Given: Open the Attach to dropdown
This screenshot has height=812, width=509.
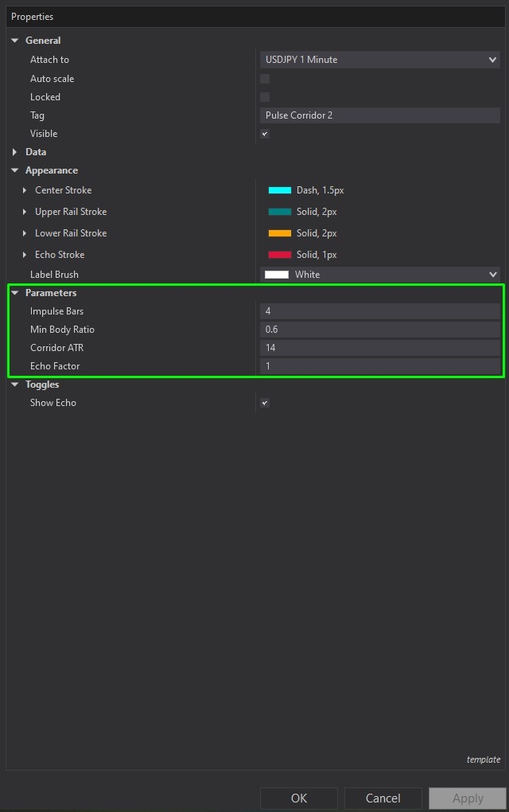Looking at the screenshot, I should pos(379,60).
